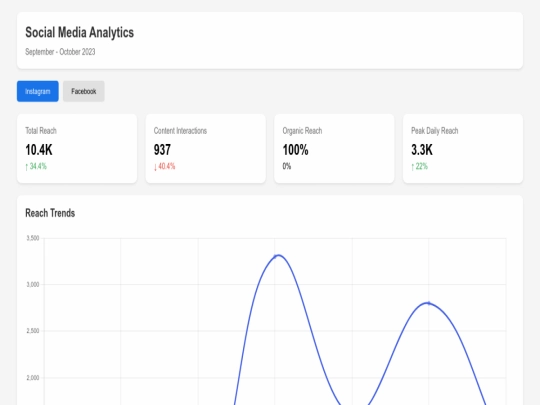Click the 0% change under Organic Reach

[x=287, y=166]
